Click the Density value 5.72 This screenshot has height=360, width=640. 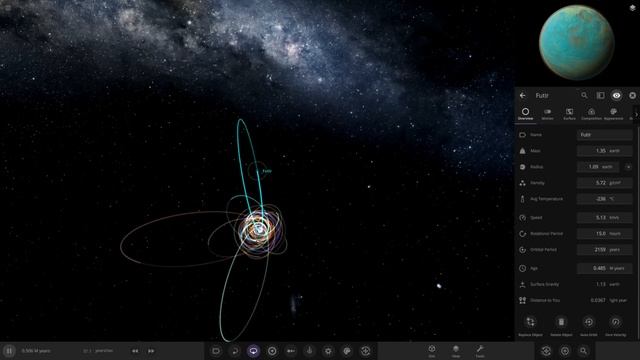604,183
